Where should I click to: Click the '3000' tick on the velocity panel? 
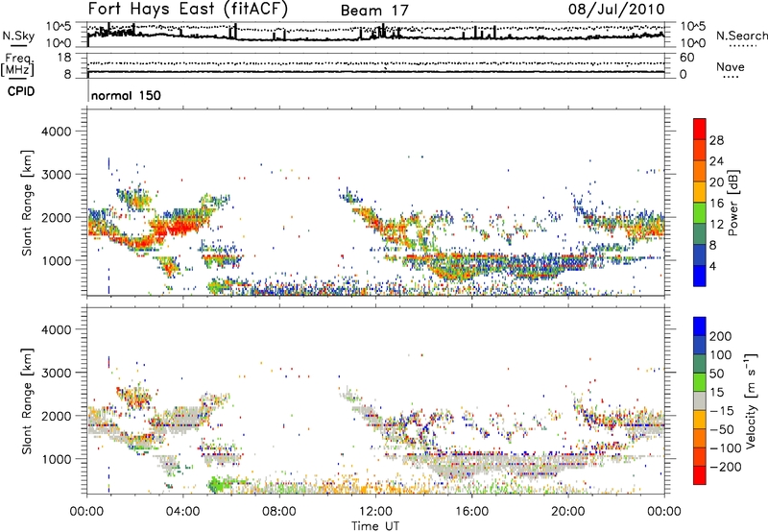(56, 373)
